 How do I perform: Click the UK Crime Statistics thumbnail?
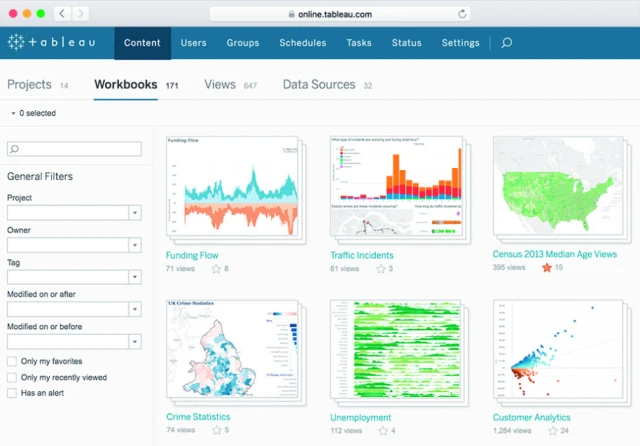[x=232, y=349]
